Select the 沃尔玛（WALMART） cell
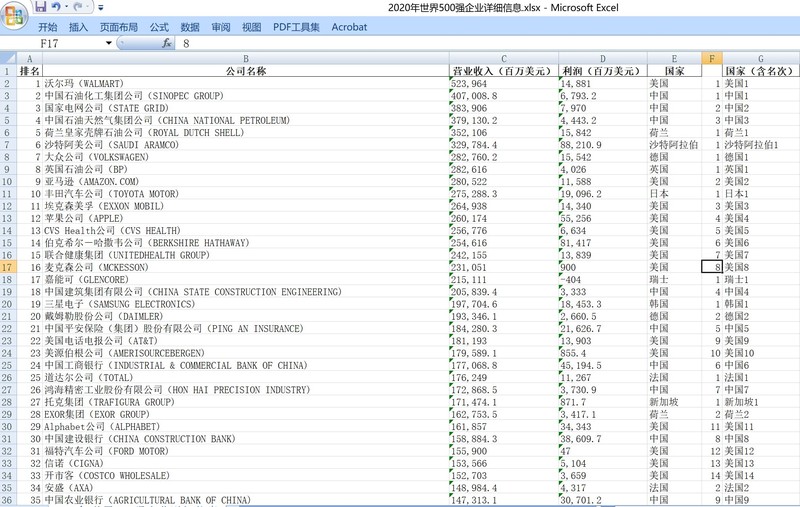 245,83
